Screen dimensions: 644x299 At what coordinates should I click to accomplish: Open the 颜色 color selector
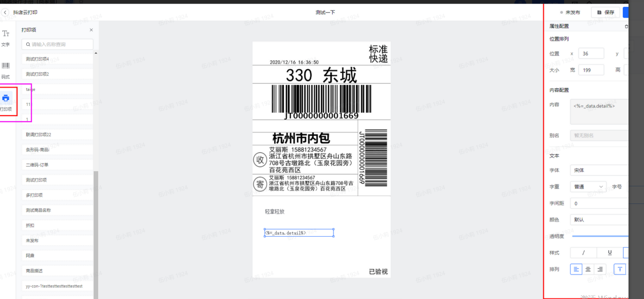point(599,220)
